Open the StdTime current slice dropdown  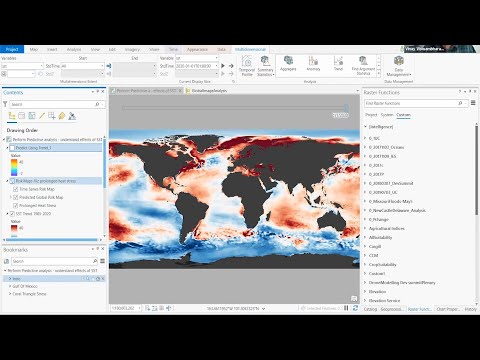(x=197, y=66)
